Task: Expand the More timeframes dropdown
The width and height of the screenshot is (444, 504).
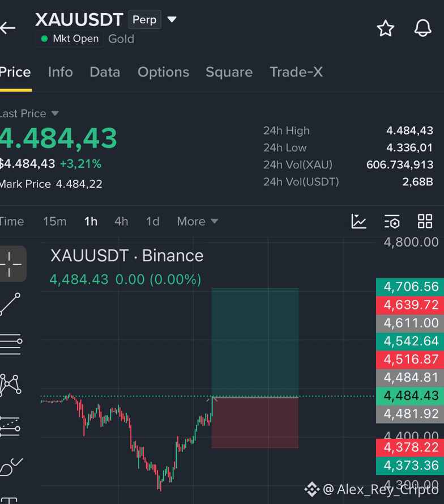Action: (x=198, y=221)
